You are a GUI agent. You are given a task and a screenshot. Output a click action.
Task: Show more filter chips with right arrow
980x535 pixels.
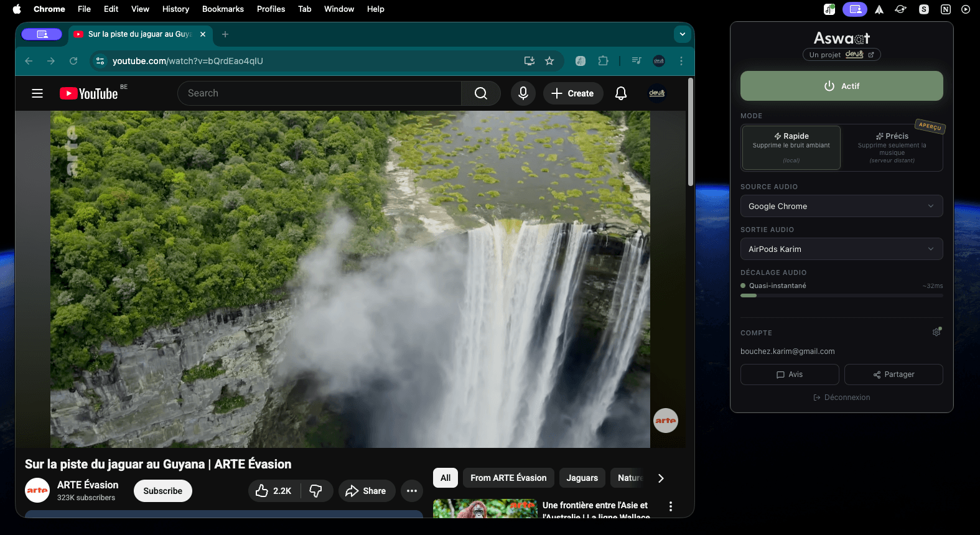(661, 478)
